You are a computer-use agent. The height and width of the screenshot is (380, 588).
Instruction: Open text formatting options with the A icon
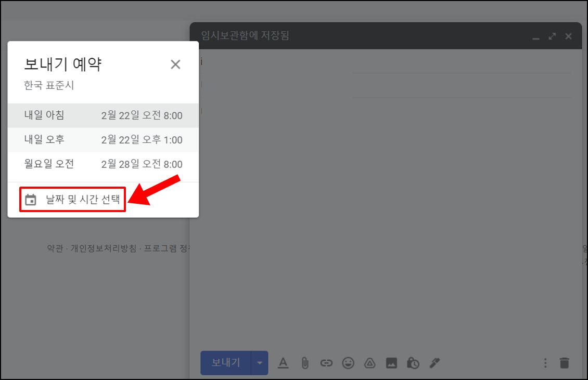[x=283, y=363]
